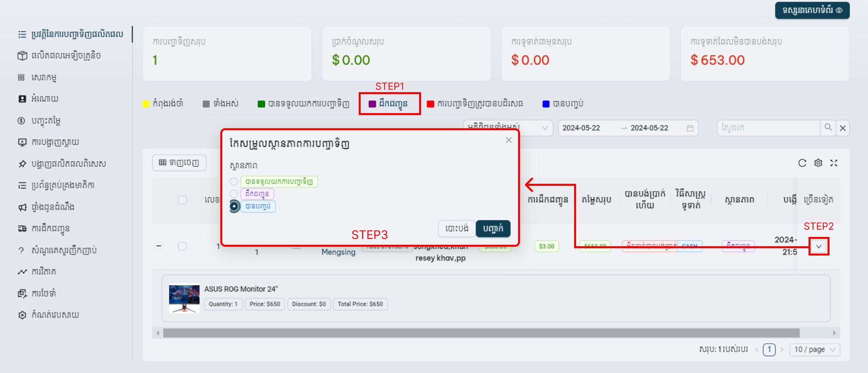This screenshot has height=373, width=868.
Task: Open the 10 / page size dropdown
Action: coord(814,350)
